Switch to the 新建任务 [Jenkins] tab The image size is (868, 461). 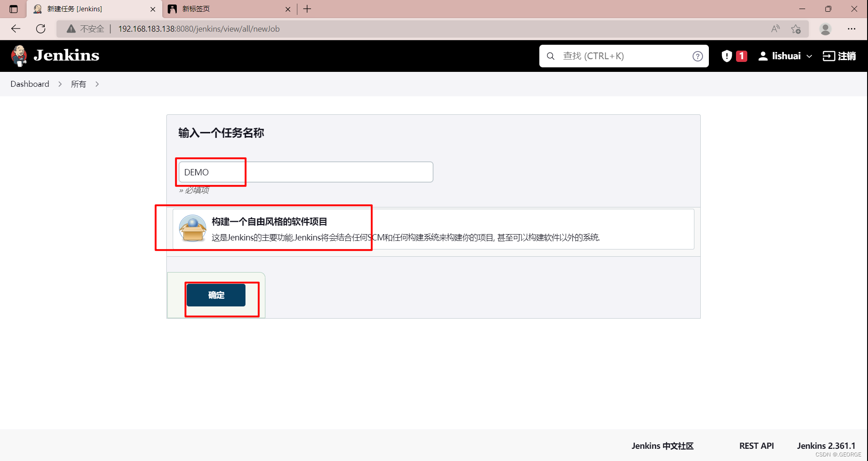pos(94,9)
